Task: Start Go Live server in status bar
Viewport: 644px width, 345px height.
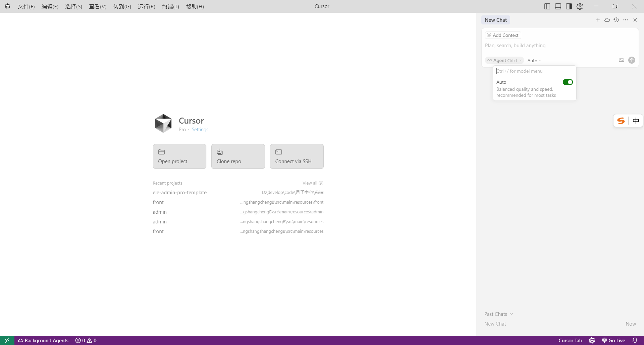Action: 614,340
